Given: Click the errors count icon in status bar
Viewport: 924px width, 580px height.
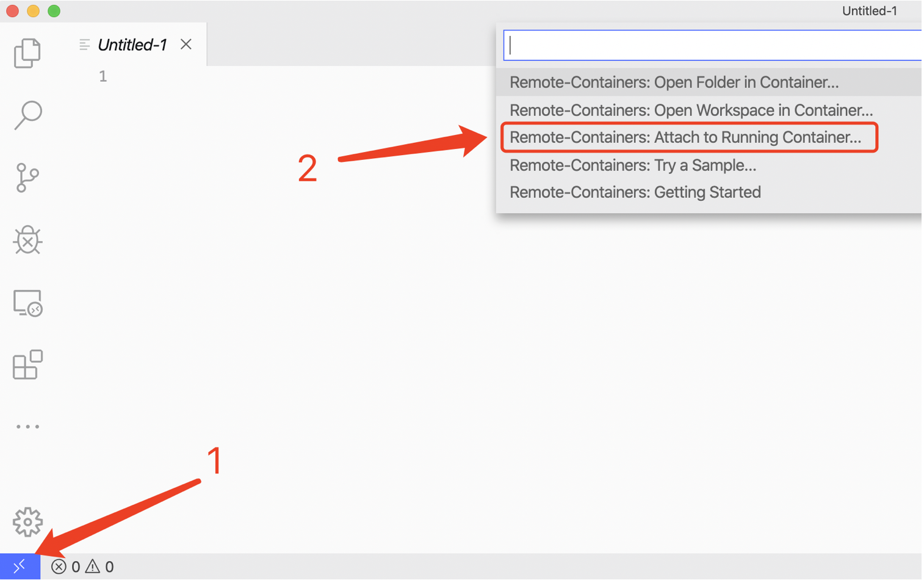Looking at the screenshot, I should pos(59,567).
